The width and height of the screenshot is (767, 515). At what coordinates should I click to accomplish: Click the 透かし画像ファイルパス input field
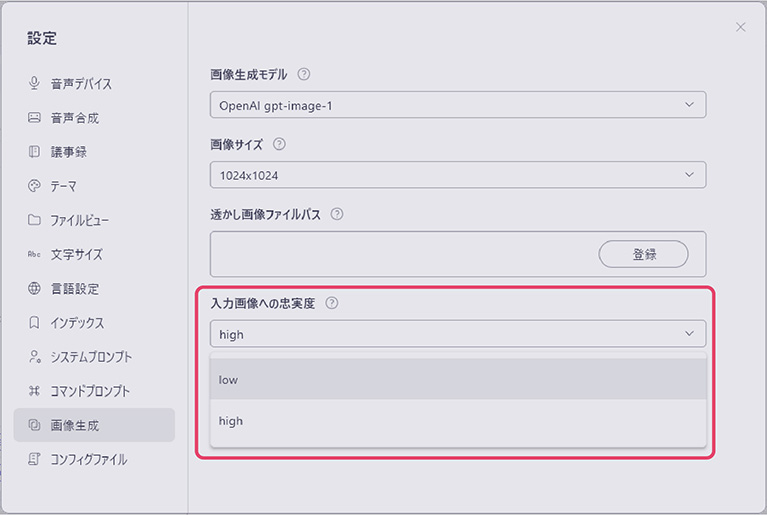(x=400, y=254)
